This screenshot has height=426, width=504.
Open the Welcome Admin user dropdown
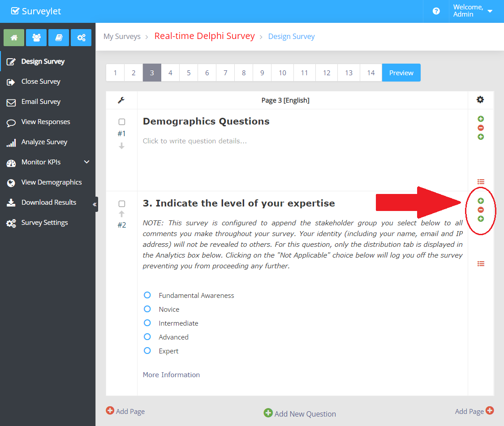pyautogui.click(x=473, y=11)
